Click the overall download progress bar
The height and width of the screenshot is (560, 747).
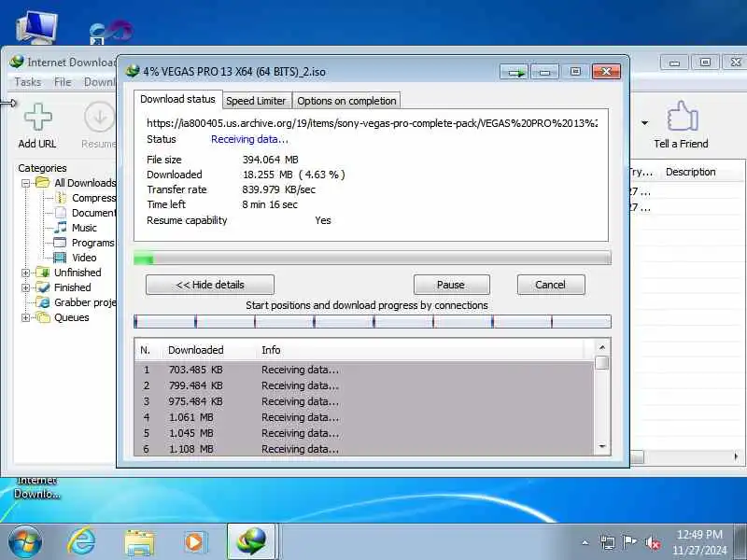pos(373,259)
